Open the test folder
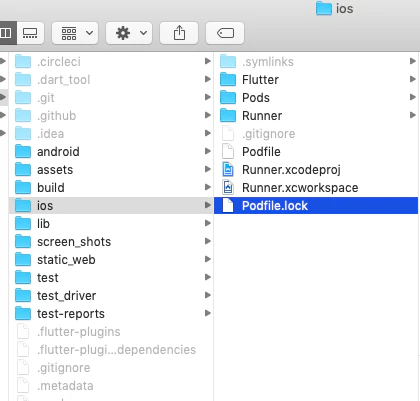420x401 pixels. 111,278
